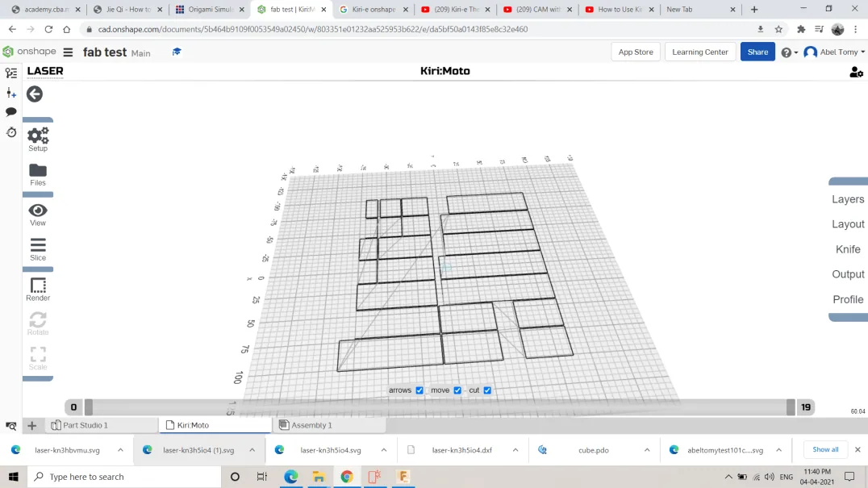Image resolution: width=868 pixels, height=488 pixels.
Task: Open the Onshape hamburger document menu
Action: click(x=68, y=52)
